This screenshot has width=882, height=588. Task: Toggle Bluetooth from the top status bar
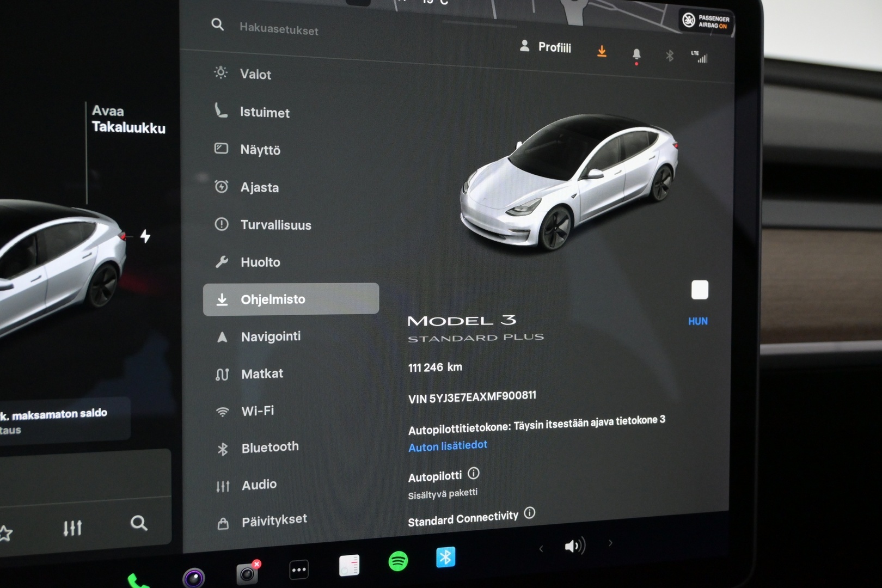click(669, 54)
